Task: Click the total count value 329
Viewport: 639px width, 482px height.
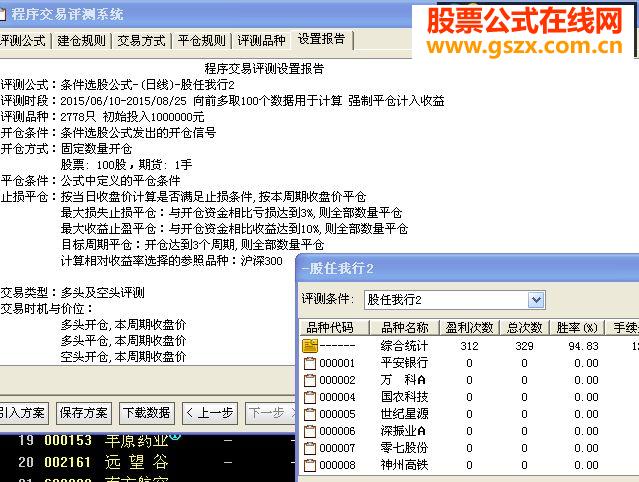Action: click(x=524, y=346)
